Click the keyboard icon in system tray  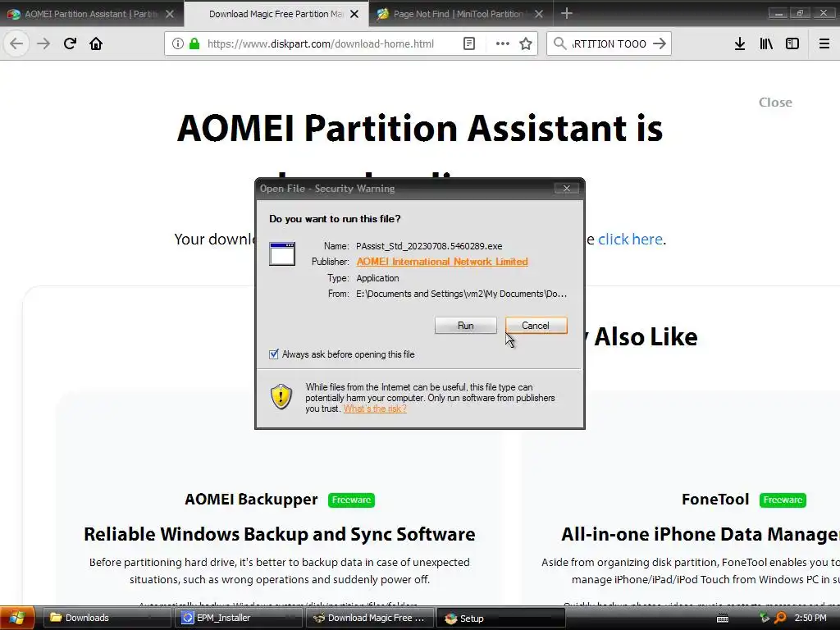tap(723, 619)
